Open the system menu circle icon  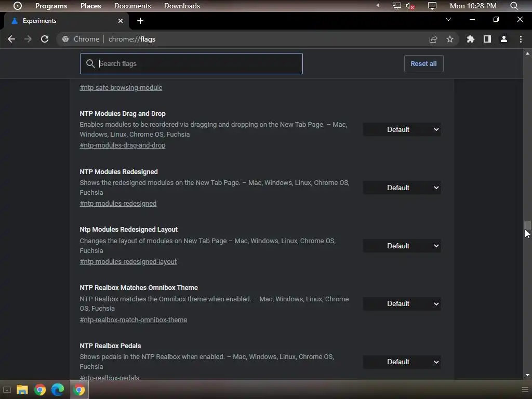(x=18, y=6)
